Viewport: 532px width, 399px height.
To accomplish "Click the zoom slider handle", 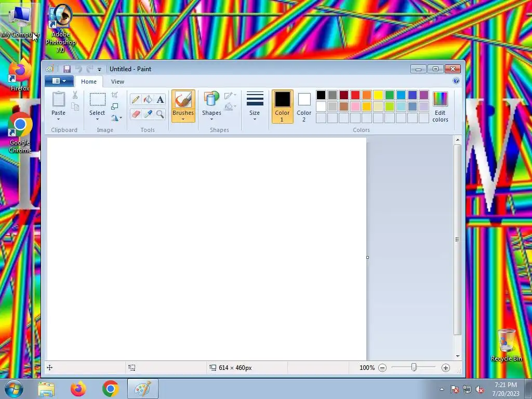I will coord(414,367).
